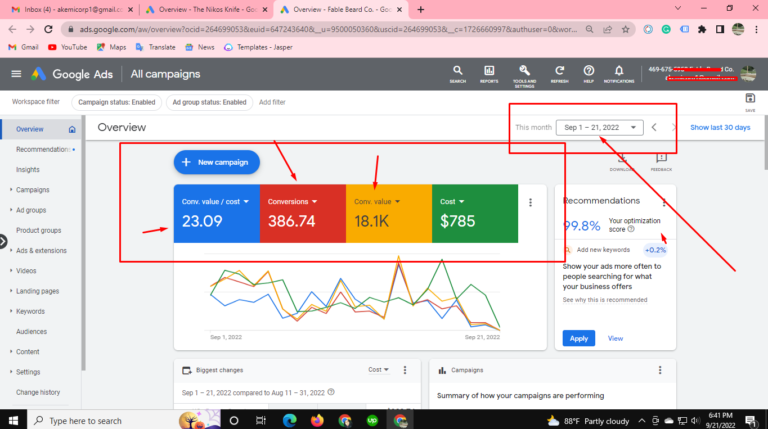Open Tools and Settings wrench icon

pos(524,73)
